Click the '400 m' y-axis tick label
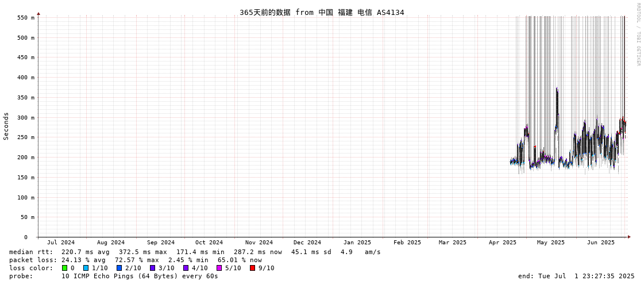The height and width of the screenshot is (284, 644). click(x=26, y=78)
